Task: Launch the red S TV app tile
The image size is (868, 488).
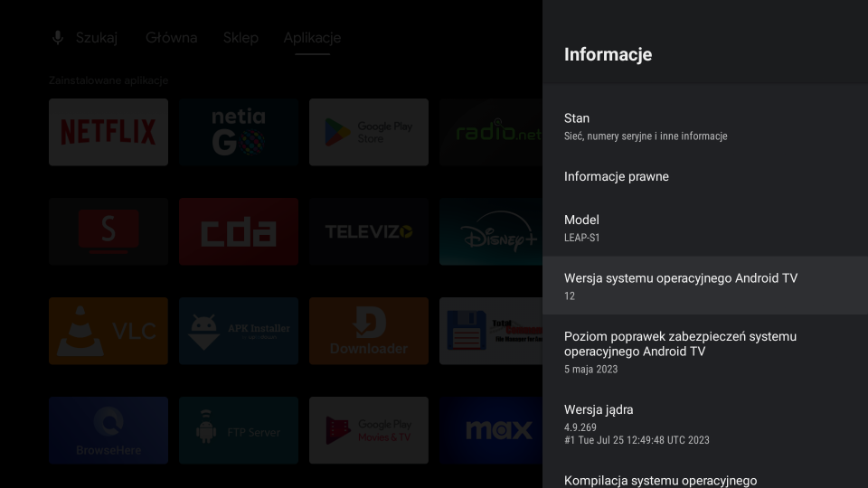Action: 108,231
